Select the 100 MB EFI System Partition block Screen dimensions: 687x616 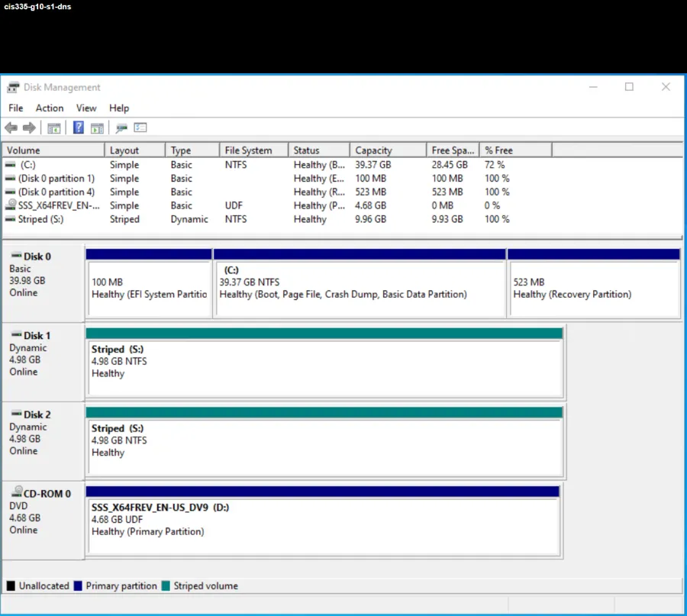[x=149, y=283]
